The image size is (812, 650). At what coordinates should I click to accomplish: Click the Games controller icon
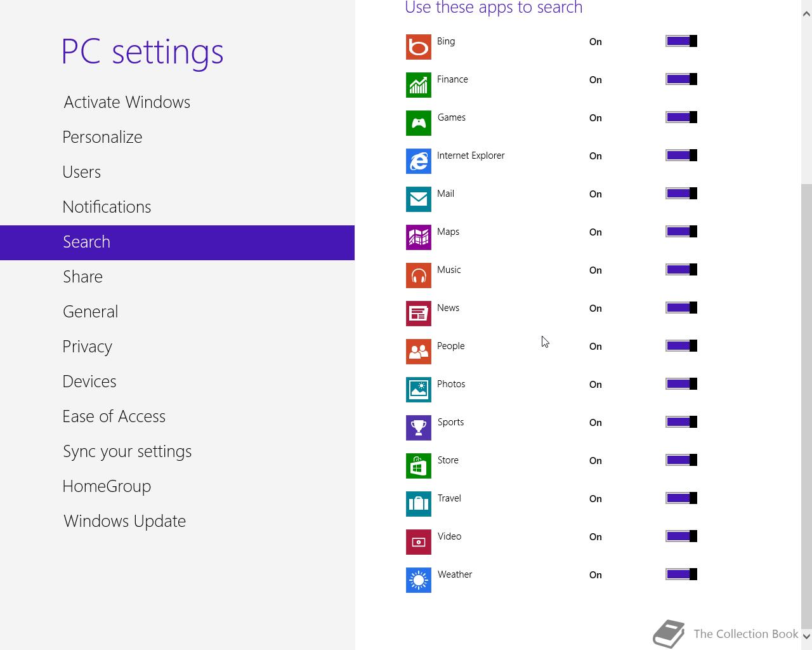pos(419,123)
